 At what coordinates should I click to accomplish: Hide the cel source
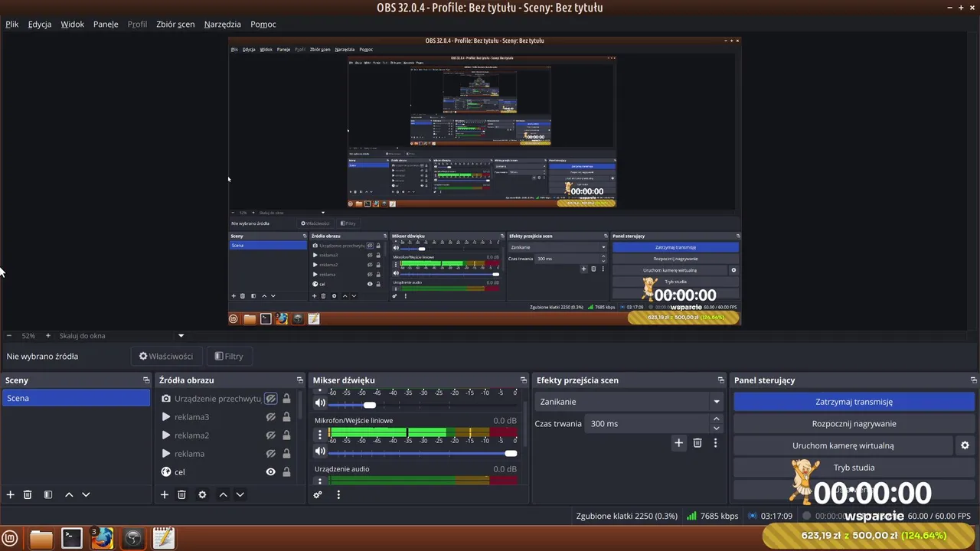[270, 472]
